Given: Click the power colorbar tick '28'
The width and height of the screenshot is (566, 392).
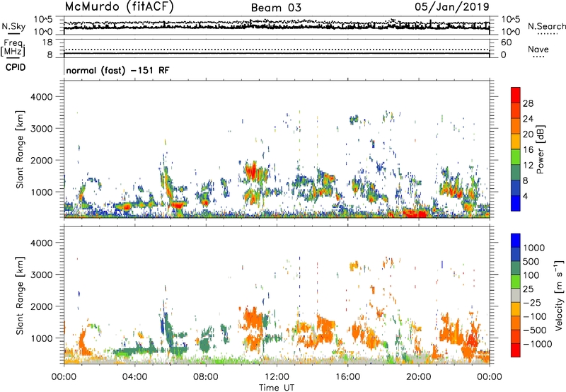Looking at the screenshot, I should click(x=528, y=103).
